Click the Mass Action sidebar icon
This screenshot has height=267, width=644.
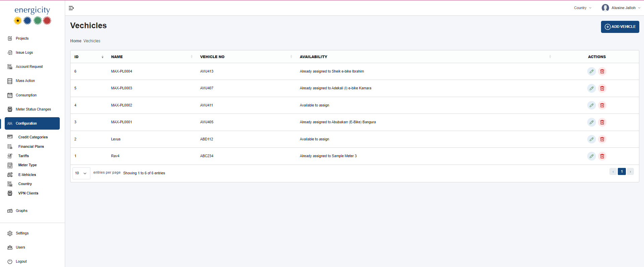(10, 81)
